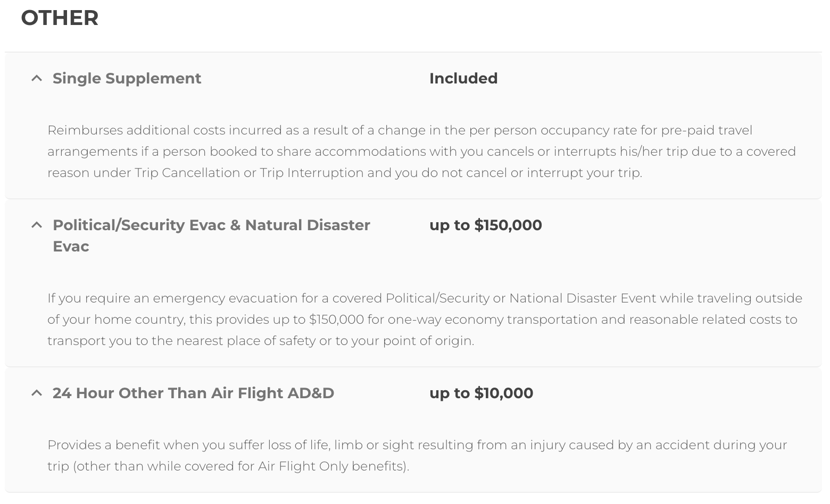Click the 'up to $10,000' coverage amount

481,393
